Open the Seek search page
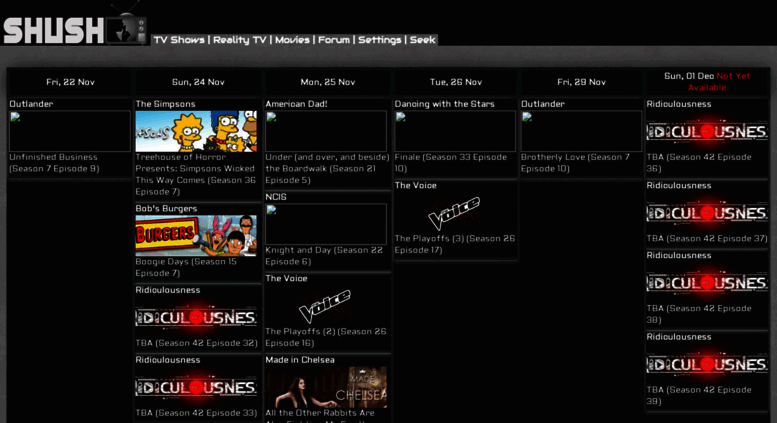777x423 pixels. tap(422, 40)
